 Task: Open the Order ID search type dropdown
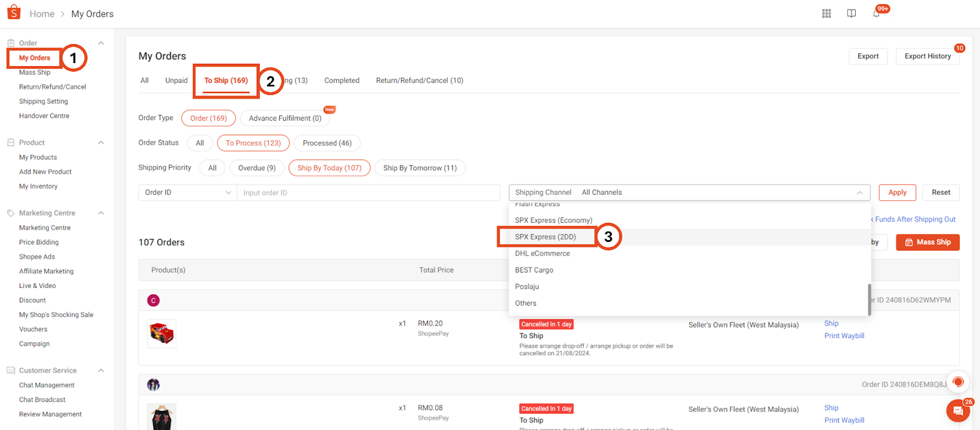tap(187, 192)
